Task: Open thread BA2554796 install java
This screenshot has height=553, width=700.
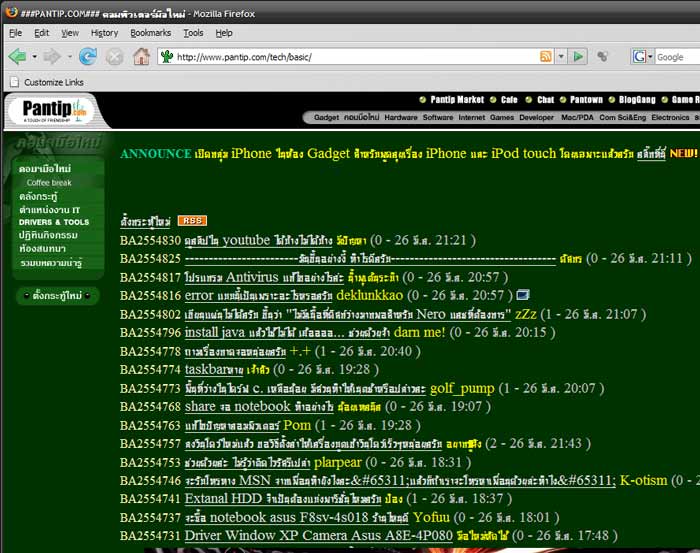Action: pyautogui.click(x=288, y=333)
